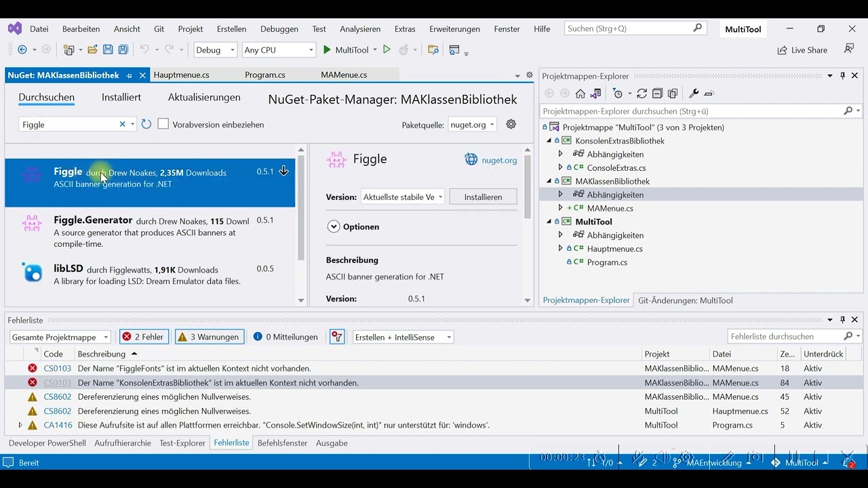Switch to the Installiert tab

[121, 98]
